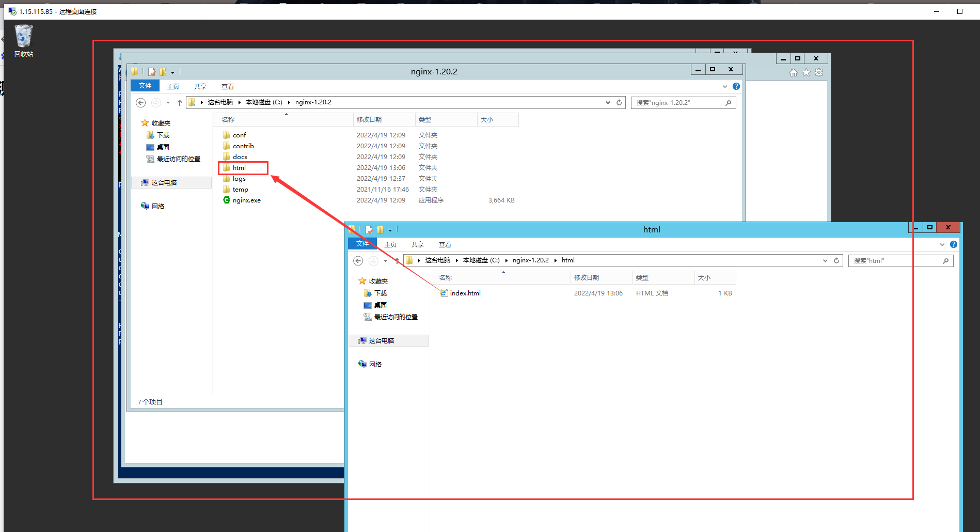The width and height of the screenshot is (980, 532).
Task: Open 主页 tab in html window
Action: click(x=390, y=244)
